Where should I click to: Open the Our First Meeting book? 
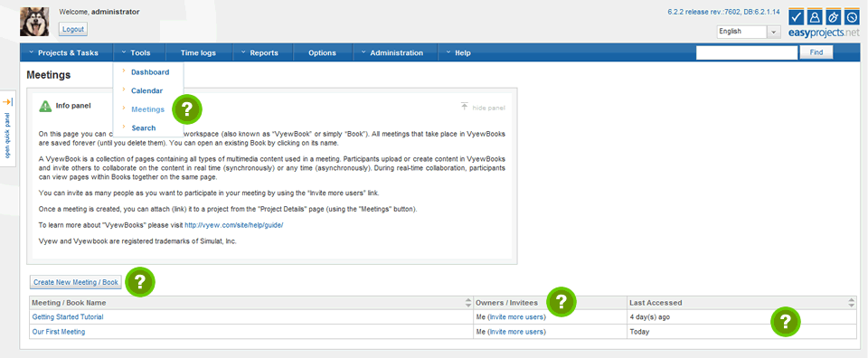[59, 332]
